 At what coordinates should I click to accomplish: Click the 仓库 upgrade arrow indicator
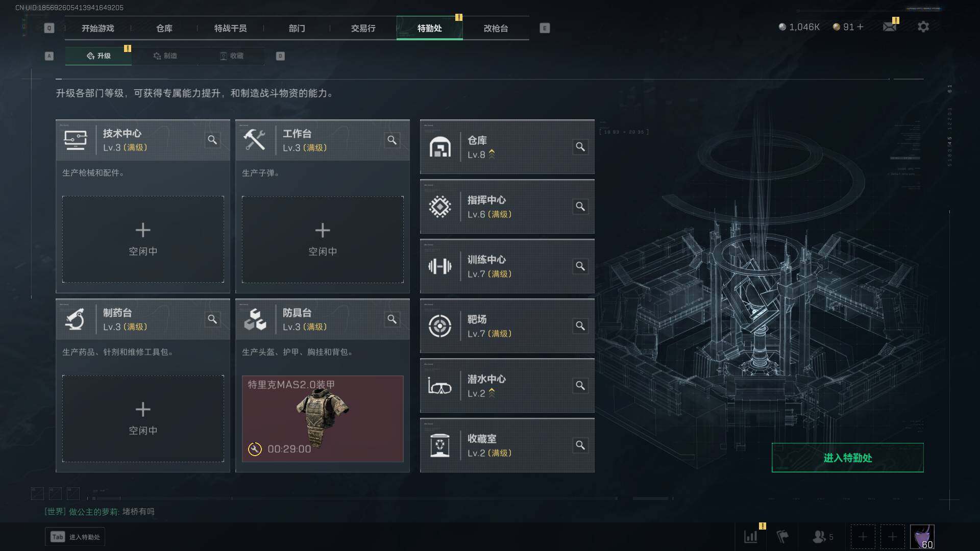point(492,154)
